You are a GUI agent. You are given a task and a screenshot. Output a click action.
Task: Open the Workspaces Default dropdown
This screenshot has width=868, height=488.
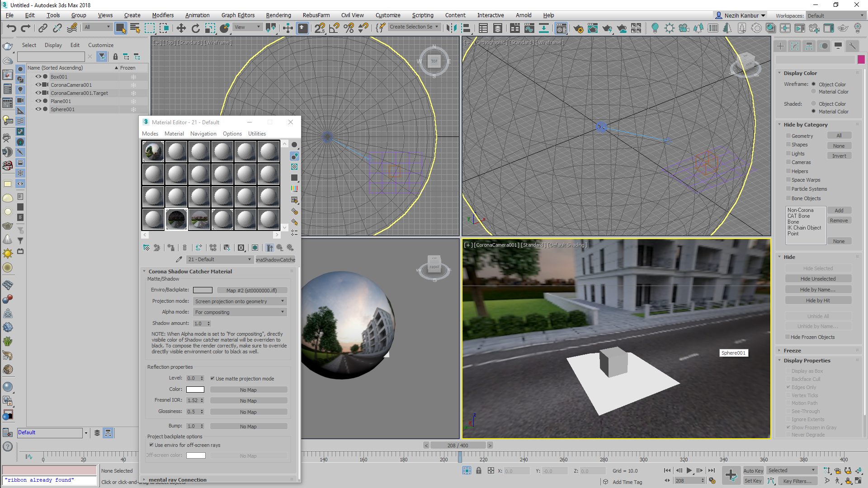pyautogui.click(x=835, y=15)
